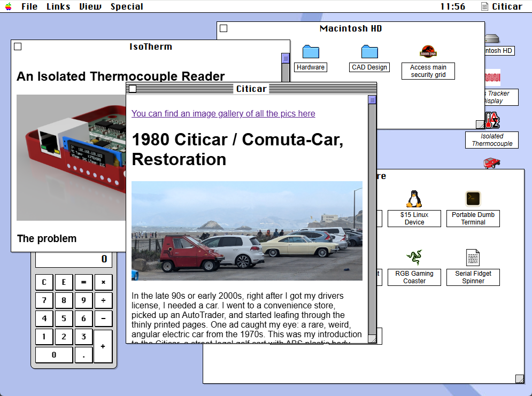Open the Serial Fidget Spinner document icon

pyautogui.click(x=473, y=258)
